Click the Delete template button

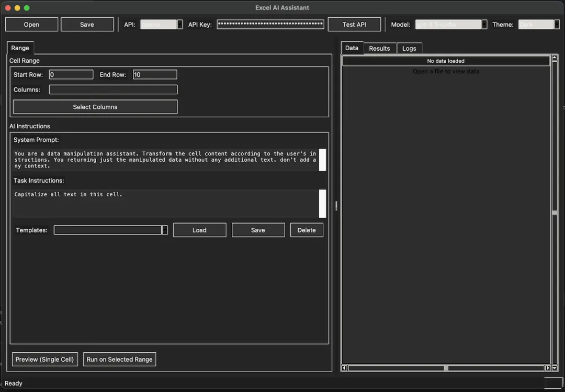tap(307, 230)
